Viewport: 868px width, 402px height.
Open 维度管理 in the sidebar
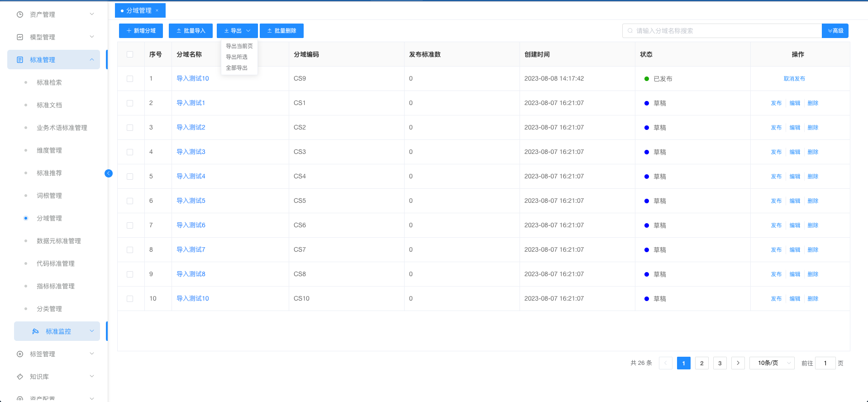(x=49, y=150)
